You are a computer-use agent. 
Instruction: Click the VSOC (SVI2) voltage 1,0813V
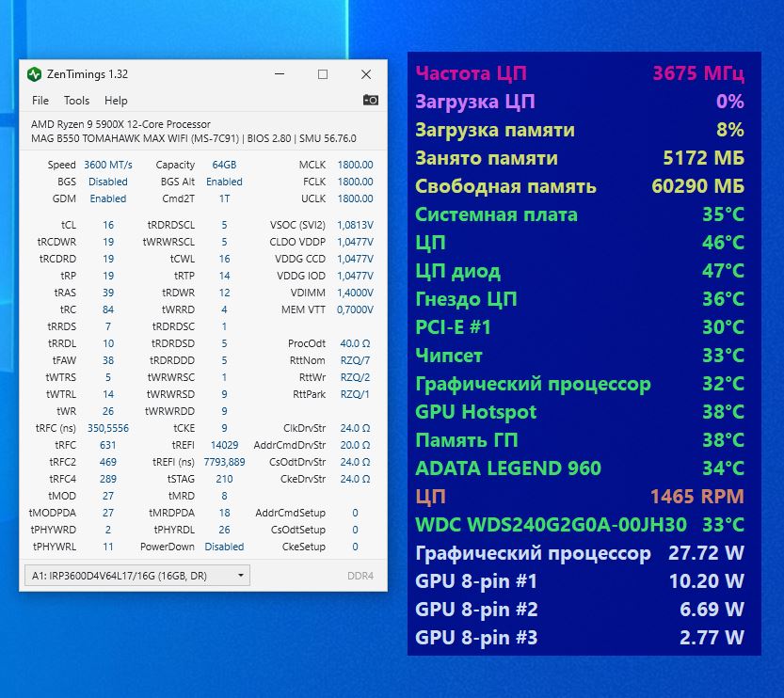(355, 225)
